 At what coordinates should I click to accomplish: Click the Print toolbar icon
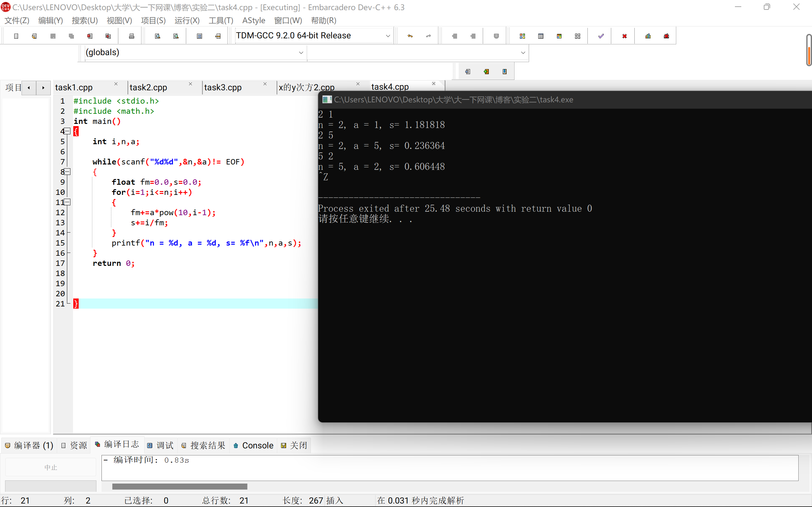point(132,36)
